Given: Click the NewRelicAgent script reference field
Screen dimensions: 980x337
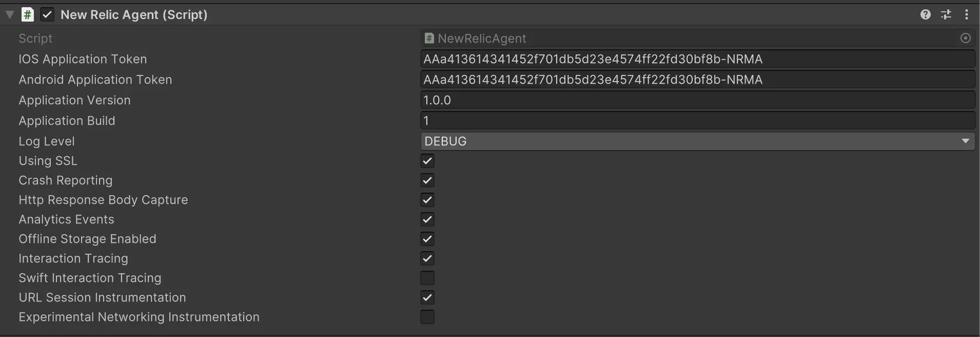Looking at the screenshot, I should (688, 39).
